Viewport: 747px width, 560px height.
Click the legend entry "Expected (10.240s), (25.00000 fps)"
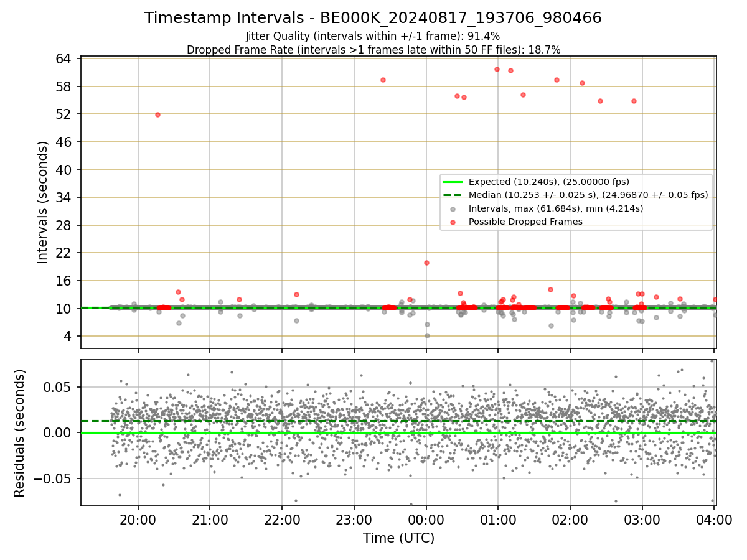pos(548,182)
